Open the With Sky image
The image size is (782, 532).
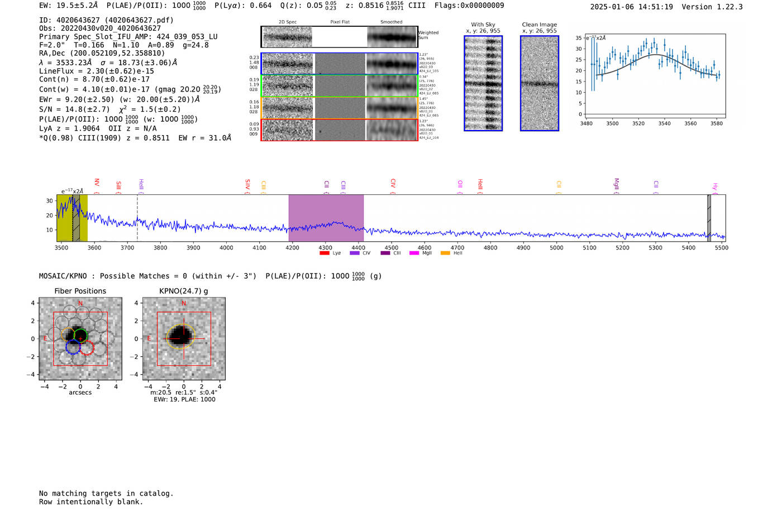[483, 83]
